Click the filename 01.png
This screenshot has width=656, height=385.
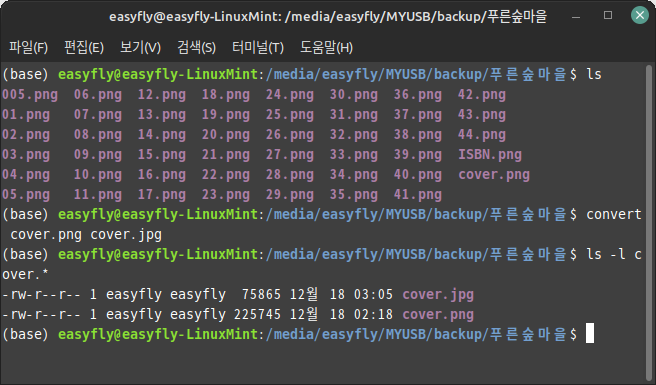[26, 115]
